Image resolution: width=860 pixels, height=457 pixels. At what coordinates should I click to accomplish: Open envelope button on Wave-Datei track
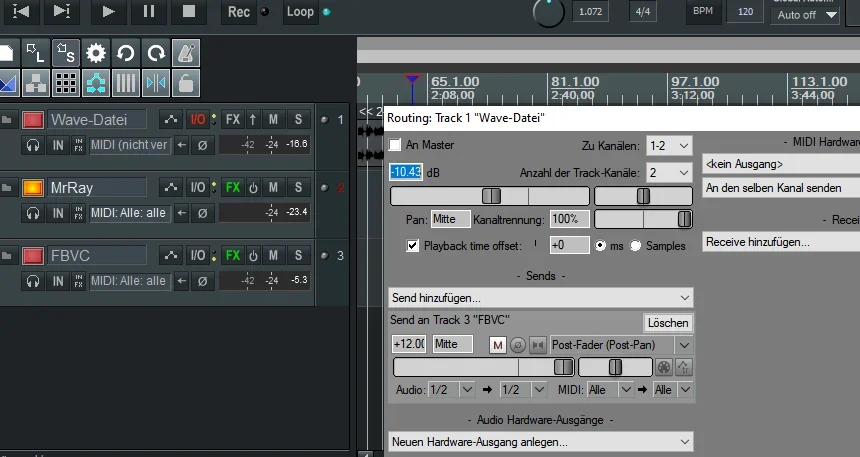point(171,119)
